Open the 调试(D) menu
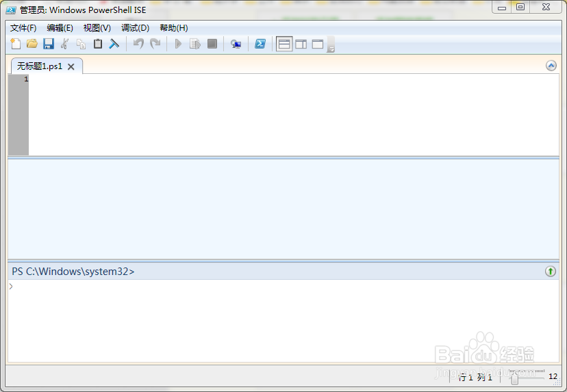This screenshot has width=567, height=392. [x=135, y=28]
